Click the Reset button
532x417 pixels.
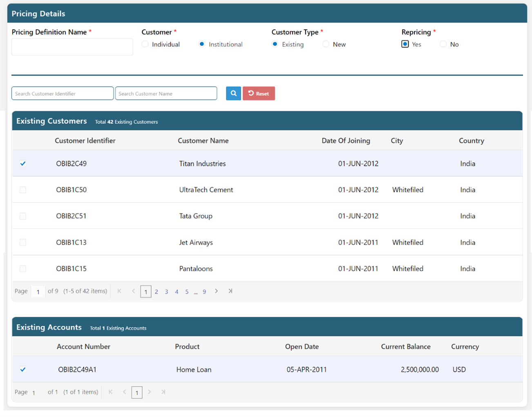coord(259,93)
